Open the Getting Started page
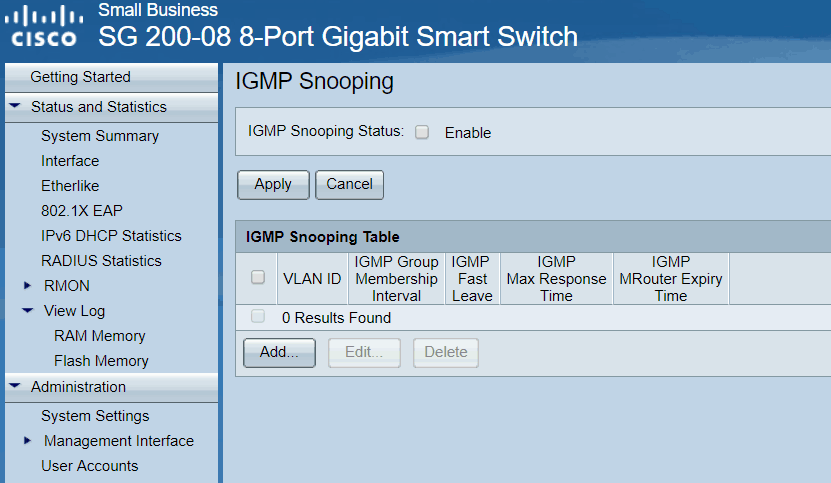Screen dimensions: 831x483 tap(80, 77)
